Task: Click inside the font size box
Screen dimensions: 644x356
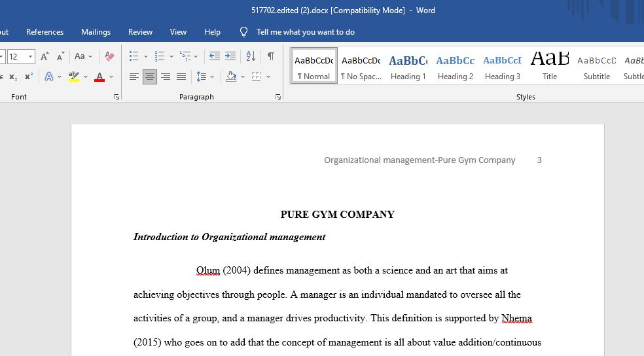Action: coord(16,56)
